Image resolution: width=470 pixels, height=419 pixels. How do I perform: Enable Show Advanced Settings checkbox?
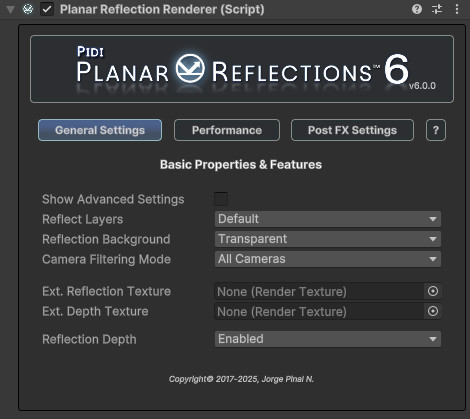pyautogui.click(x=221, y=199)
